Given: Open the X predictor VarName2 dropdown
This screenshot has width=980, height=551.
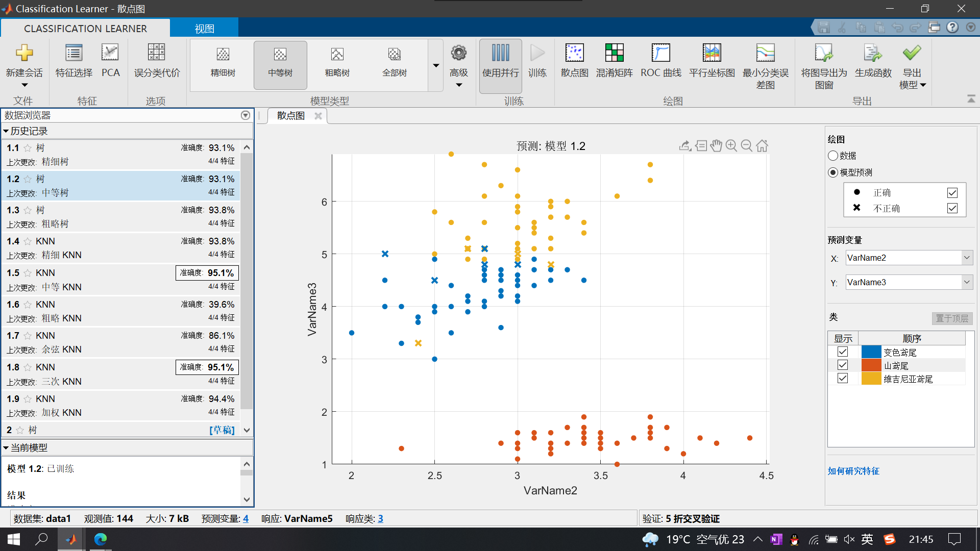Looking at the screenshot, I should click(x=966, y=258).
